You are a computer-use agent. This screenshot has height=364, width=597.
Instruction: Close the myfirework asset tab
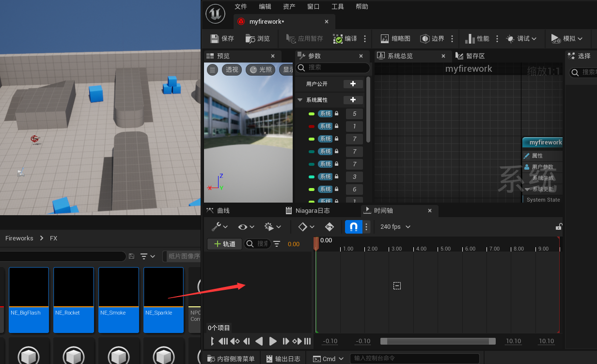pos(327,21)
